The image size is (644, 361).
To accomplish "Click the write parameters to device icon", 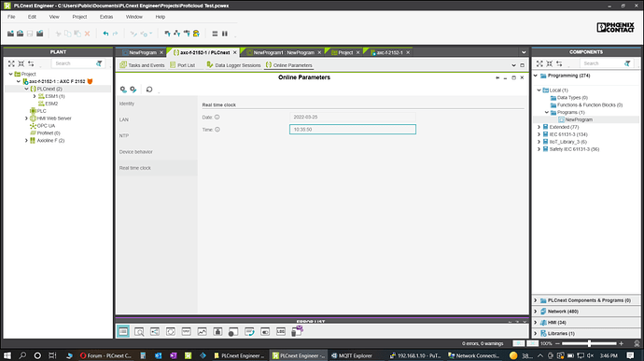I will click(x=133, y=90).
